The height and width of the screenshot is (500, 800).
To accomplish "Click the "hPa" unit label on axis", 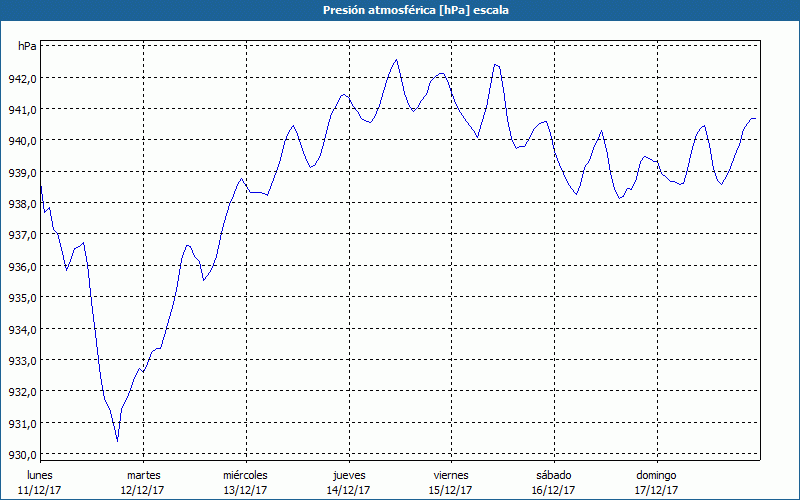I will 27,46.
